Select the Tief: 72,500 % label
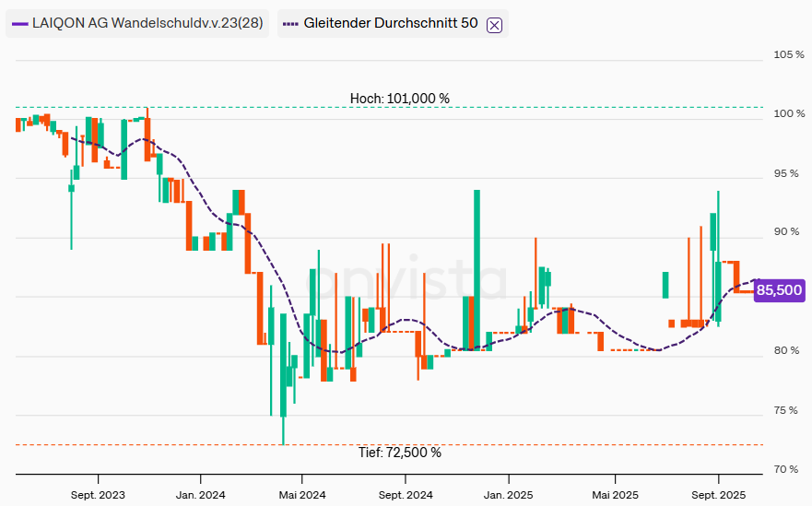 click(399, 453)
